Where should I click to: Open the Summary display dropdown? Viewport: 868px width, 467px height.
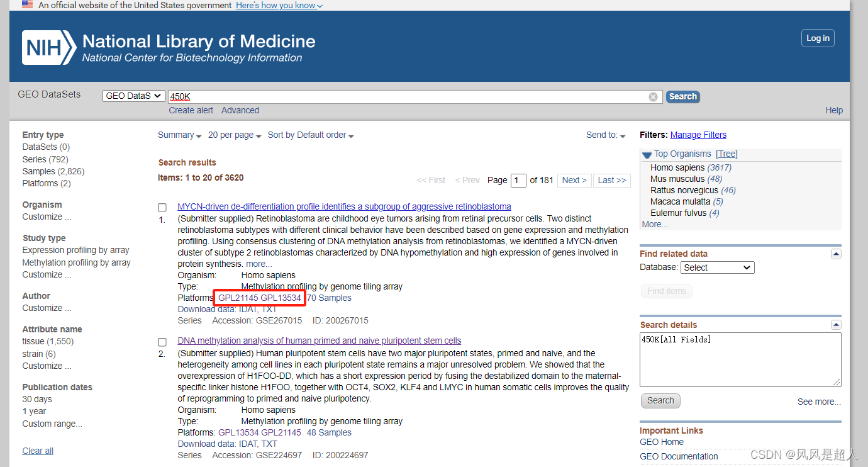point(180,135)
